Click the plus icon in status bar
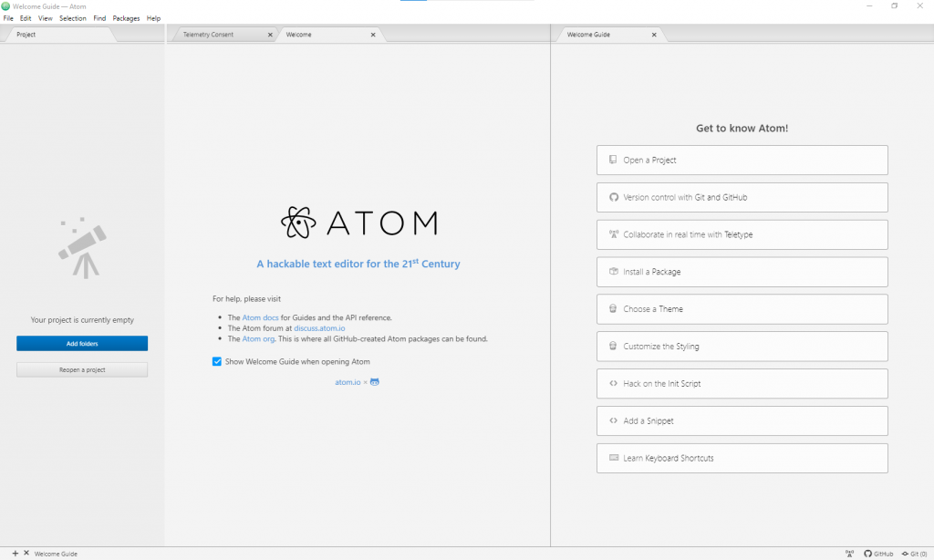This screenshot has height=560, width=934. pyautogui.click(x=16, y=554)
